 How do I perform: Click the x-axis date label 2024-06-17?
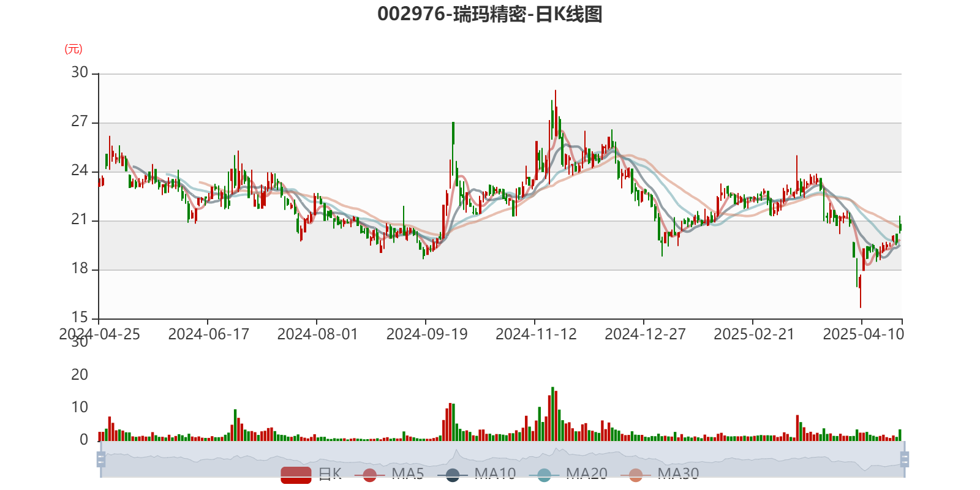pos(209,334)
